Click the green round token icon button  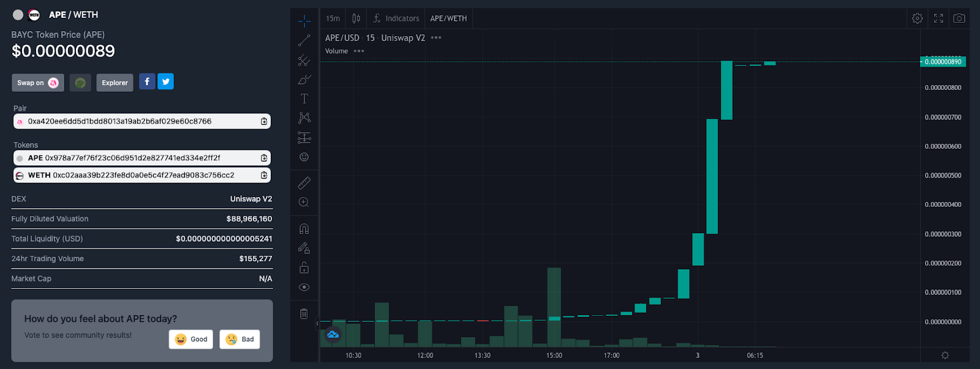pos(80,83)
